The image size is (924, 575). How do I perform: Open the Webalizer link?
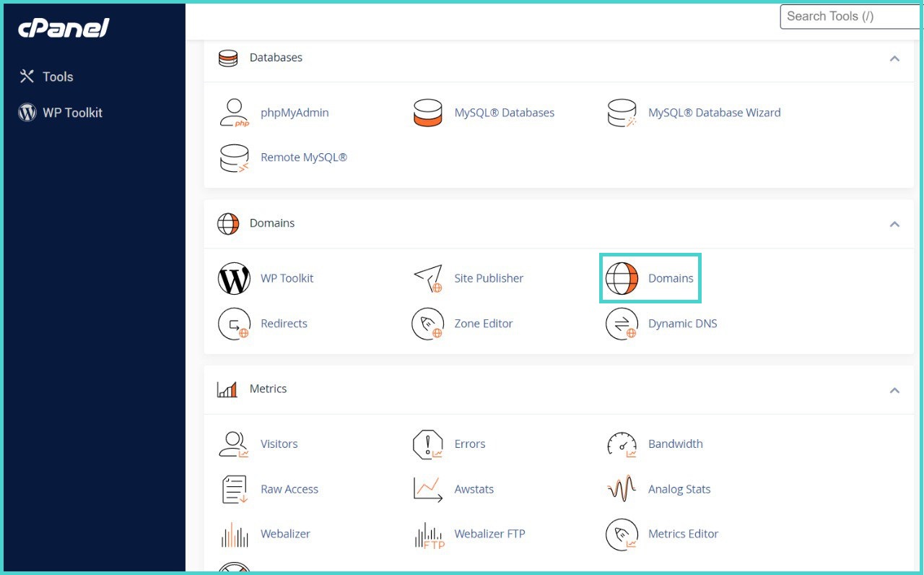click(x=286, y=534)
